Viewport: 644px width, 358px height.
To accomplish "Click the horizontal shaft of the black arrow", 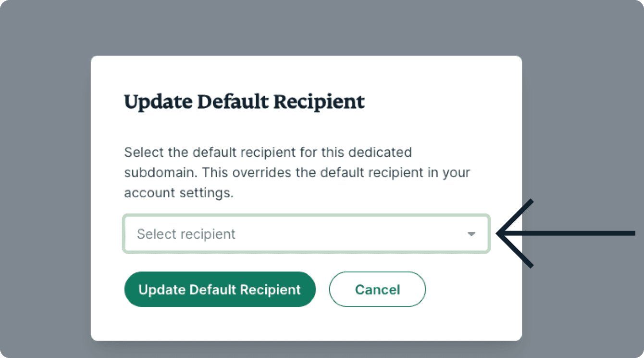I will click(x=577, y=234).
